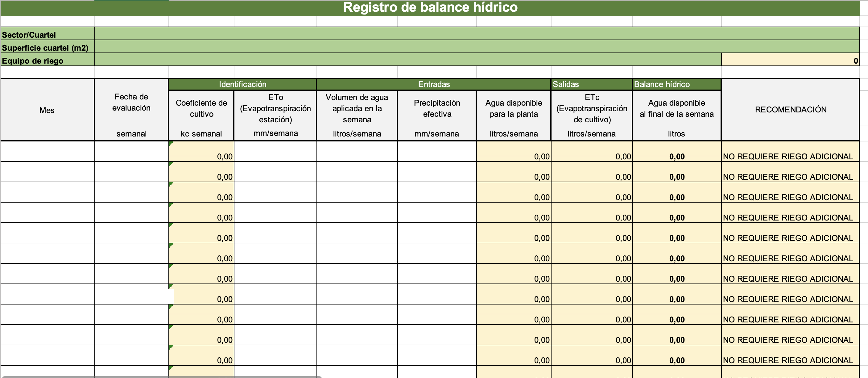Select first row kc semanal value 0,00

pyautogui.click(x=201, y=152)
